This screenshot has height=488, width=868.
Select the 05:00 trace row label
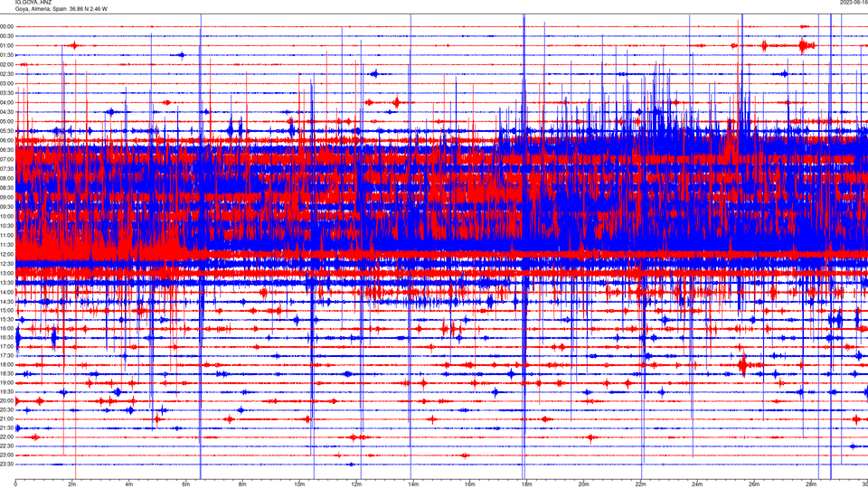(x=6, y=121)
